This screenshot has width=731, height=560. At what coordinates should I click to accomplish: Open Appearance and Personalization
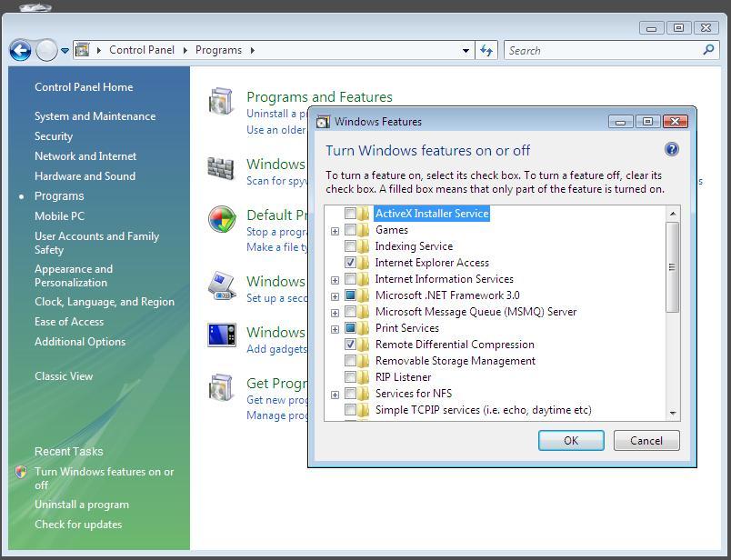pos(74,275)
